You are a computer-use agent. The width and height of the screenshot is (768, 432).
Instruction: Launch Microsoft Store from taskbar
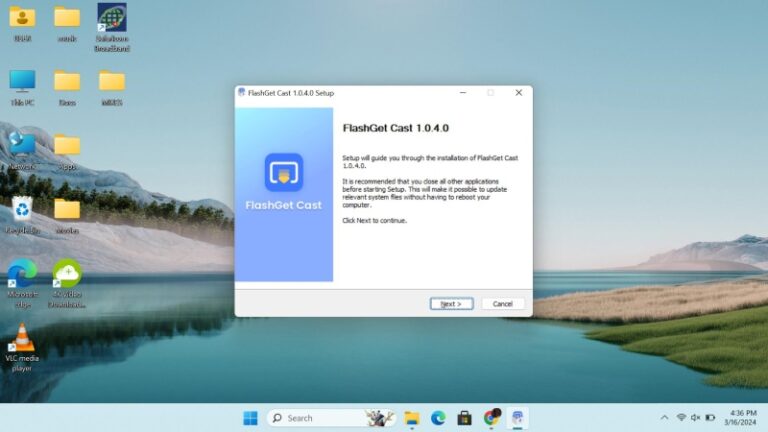464,418
